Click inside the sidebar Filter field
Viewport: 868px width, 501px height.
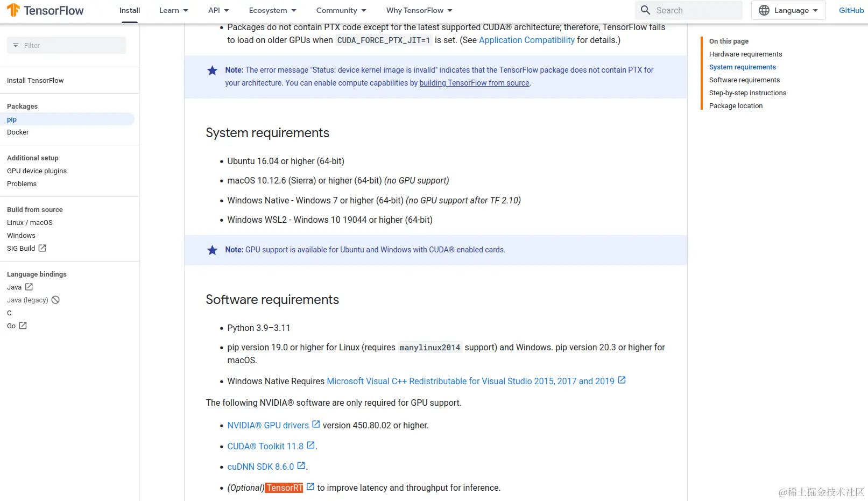(65, 45)
